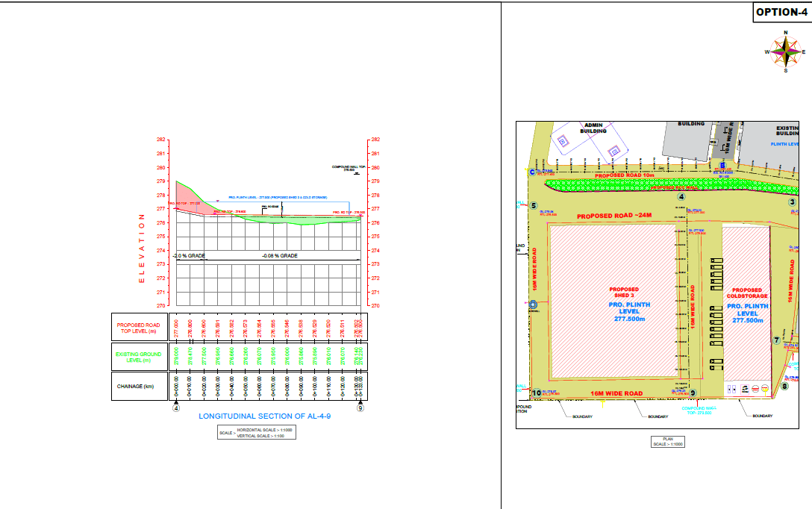
Task: Click the Existing Ground Level row header
Action: [138, 356]
